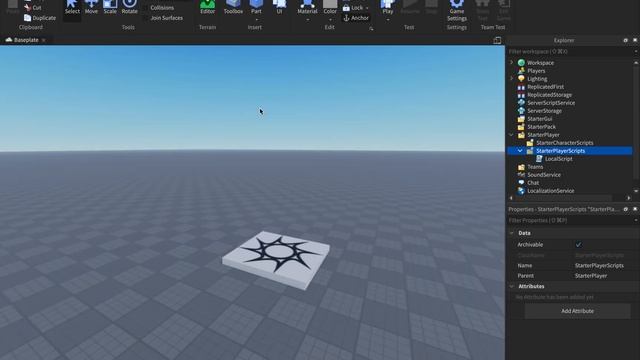Close the Baseplate tab
640x360 pixels.
[44, 40]
